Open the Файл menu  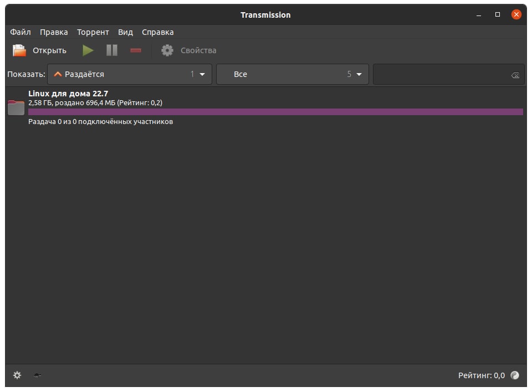(x=21, y=32)
